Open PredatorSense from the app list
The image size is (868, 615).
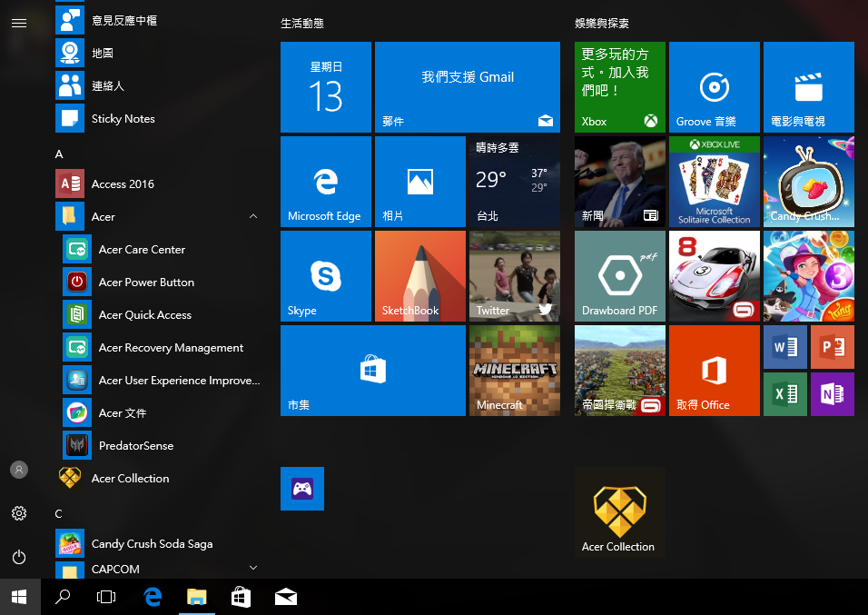coord(135,446)
